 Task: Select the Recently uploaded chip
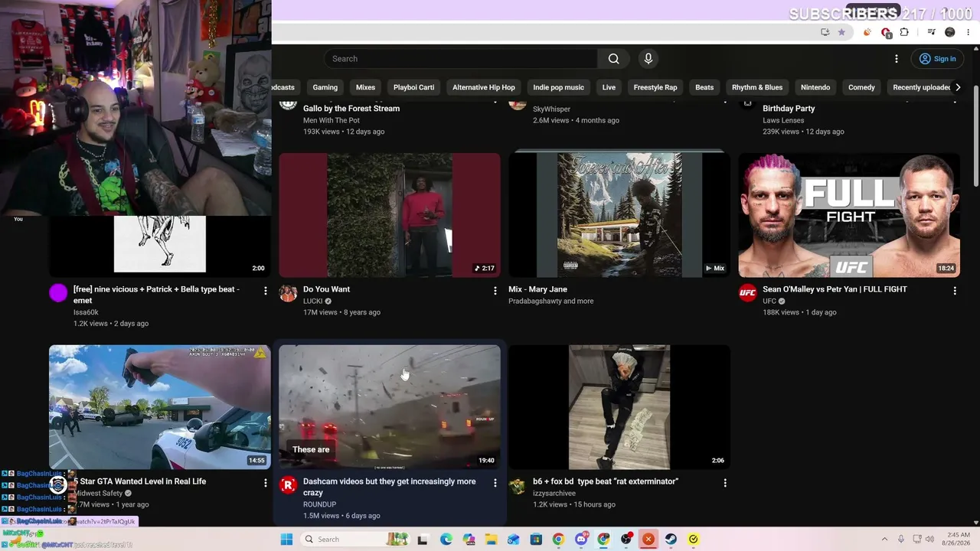pos(921,87)
